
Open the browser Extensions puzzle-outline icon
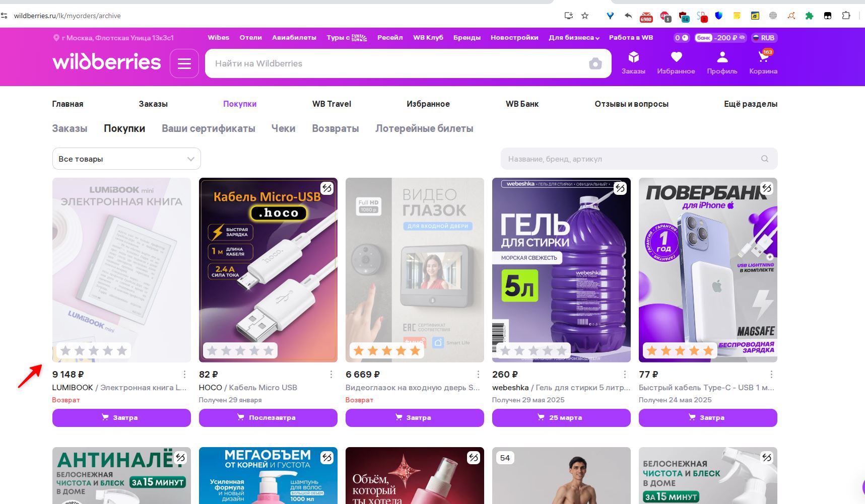coord(846,16)
